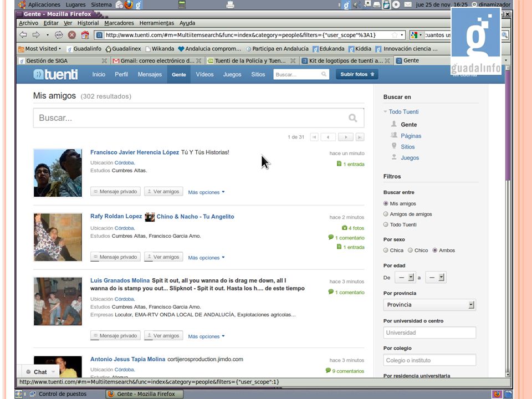This screenshot has height=399, width=532.
Task: Open the Guadalinex bookmark
Action: coord(123,49)
